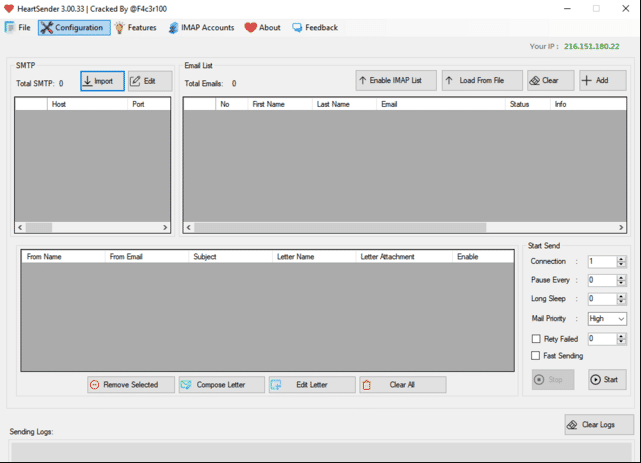Click the Import SMTP button
Viewport: 641px width, 463px height.
(102, 81)
